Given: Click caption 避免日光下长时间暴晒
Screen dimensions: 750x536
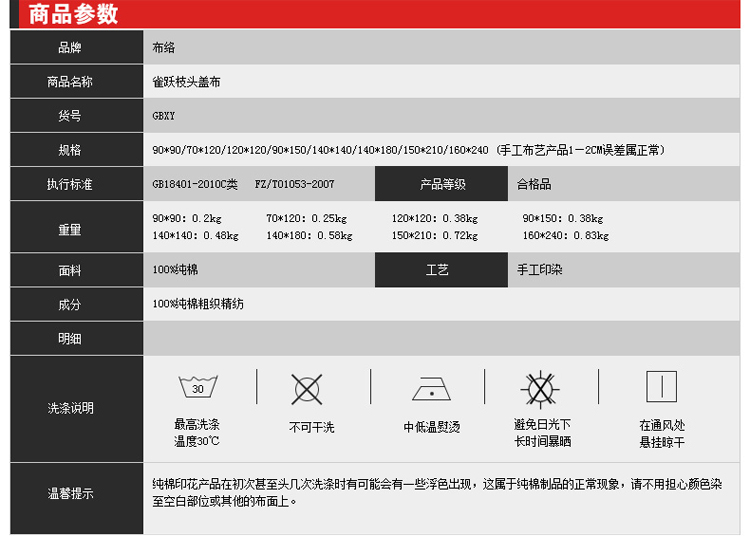Looking at the screenshot, I should [x=542, y=433].
